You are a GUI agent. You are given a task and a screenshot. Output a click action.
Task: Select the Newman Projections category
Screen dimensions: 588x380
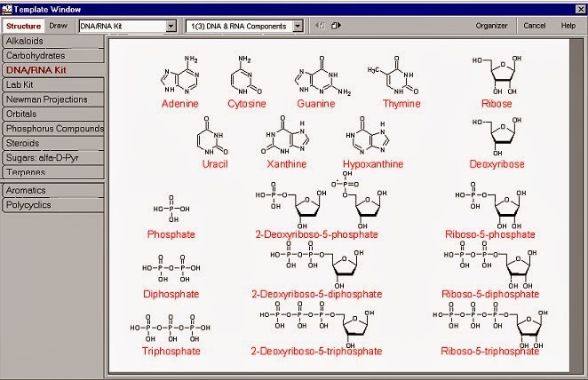[53, 99]
